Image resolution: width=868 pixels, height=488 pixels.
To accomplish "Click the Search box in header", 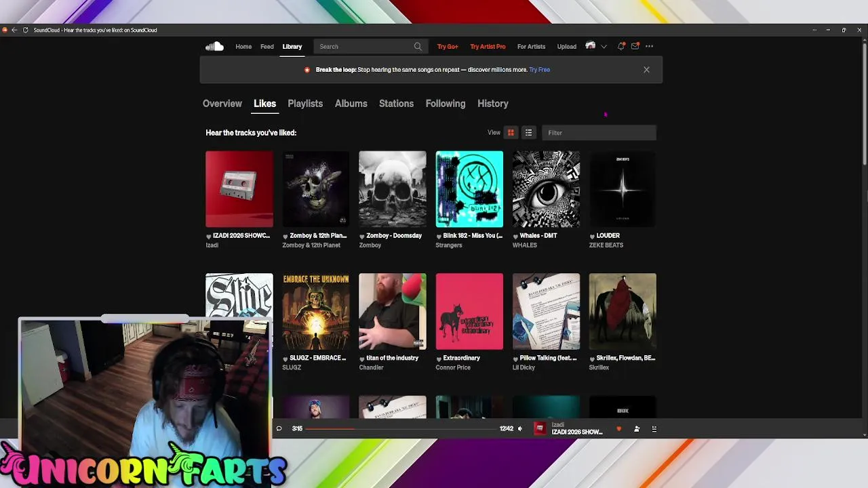I will pos(370,47).
